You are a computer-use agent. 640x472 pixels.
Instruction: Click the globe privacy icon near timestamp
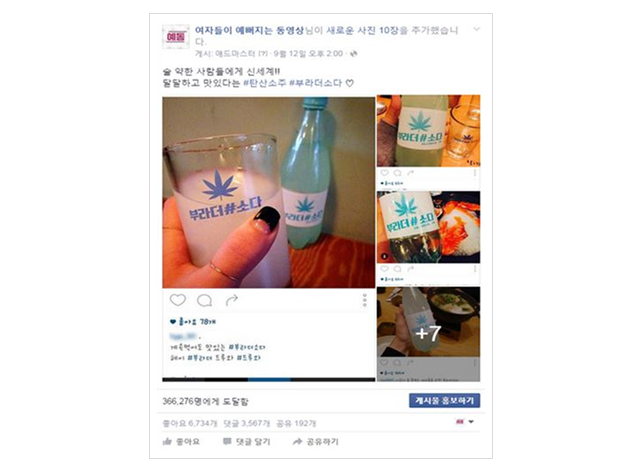(x=353, y=53)
